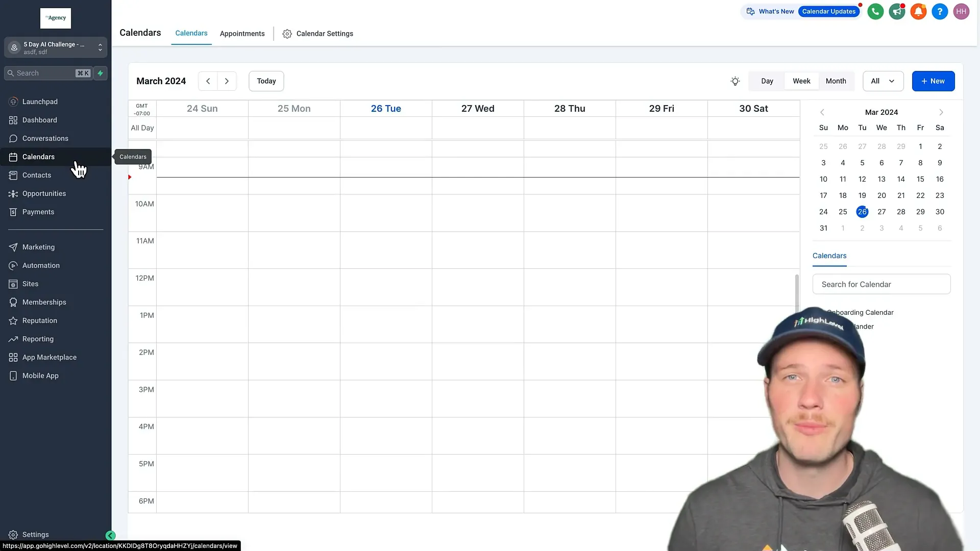This screenshot has height=551, width=980.
Task: Mini calendar next month arrow
Action: (941, 112)
